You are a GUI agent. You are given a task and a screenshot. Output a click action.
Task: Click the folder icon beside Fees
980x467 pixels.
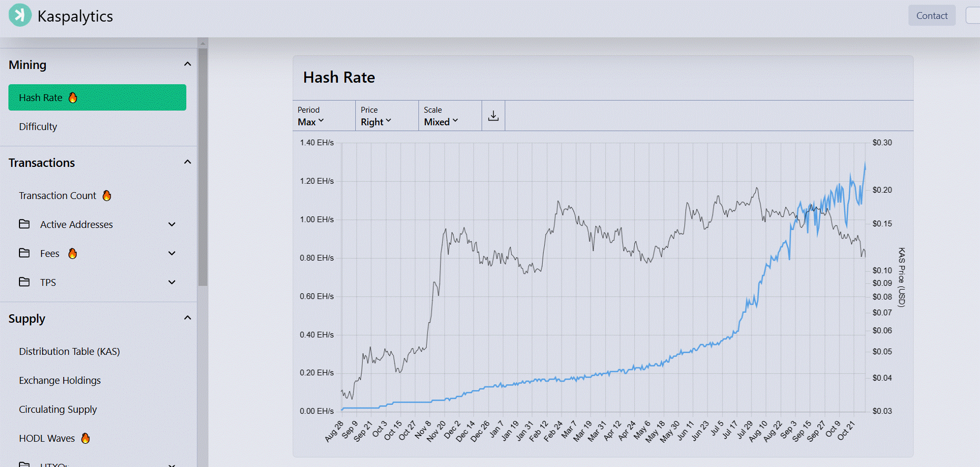(x=24, y=253)
